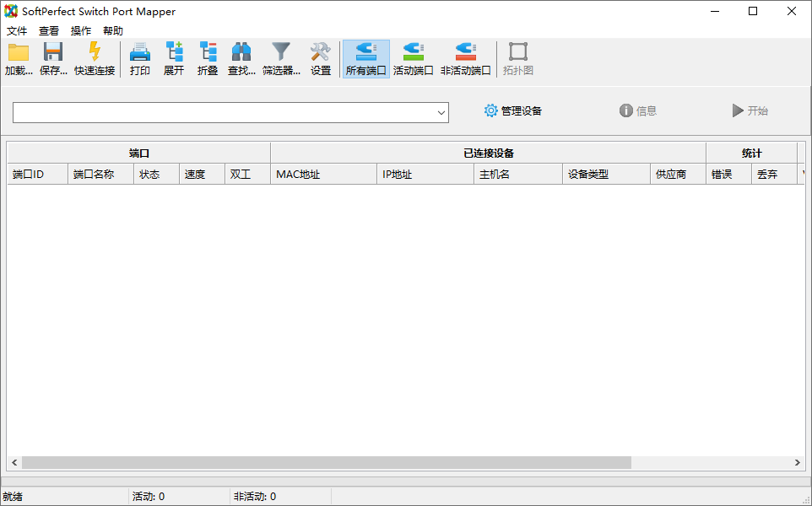
Task: Click the 快速连接 quick connect icon
Action: pos(95,57)
